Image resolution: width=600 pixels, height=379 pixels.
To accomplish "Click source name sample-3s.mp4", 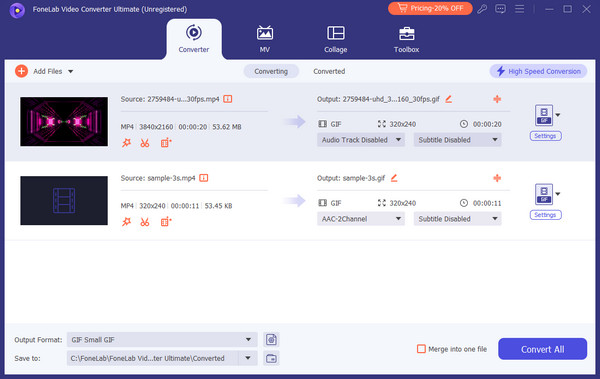I will [x=171, y=178].
